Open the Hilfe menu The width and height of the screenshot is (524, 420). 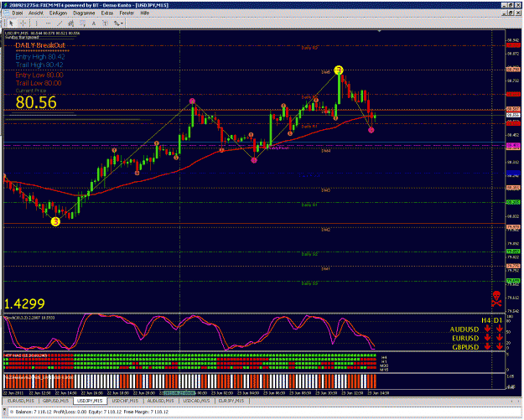[145, 13]
